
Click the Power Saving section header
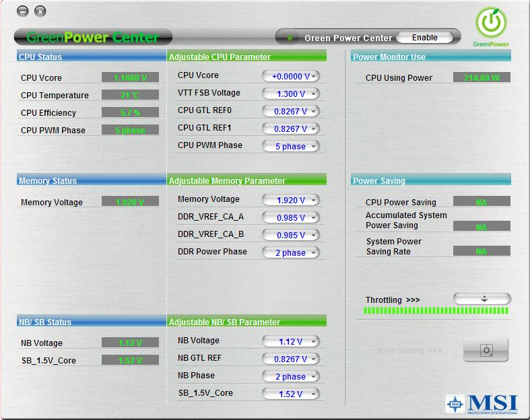tap(431, 180)
